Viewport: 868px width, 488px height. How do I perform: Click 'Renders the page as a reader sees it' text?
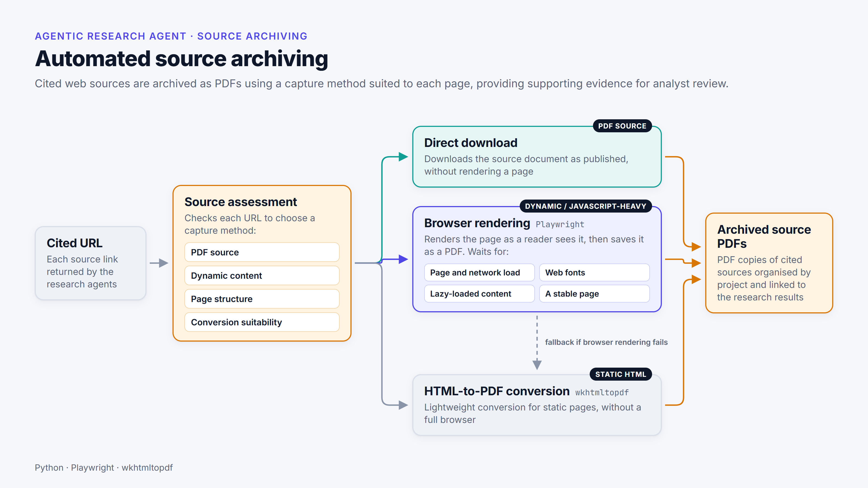[534, 245]
